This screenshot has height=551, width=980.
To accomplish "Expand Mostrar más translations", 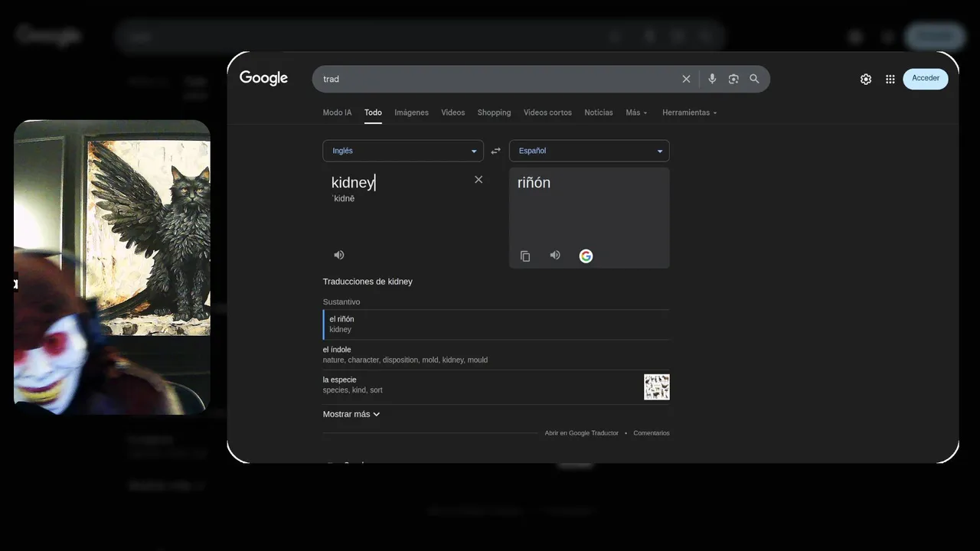I will [351, 414].
